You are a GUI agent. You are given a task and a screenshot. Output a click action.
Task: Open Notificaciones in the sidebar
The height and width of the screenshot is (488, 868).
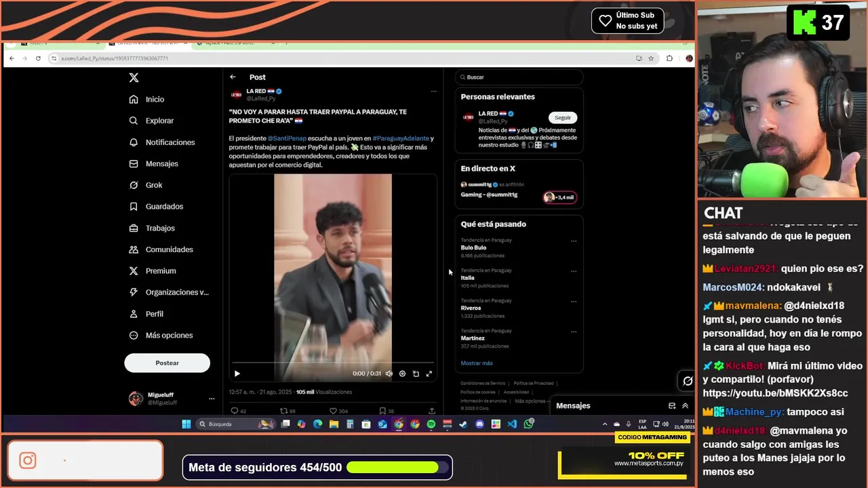(x=162, y=142)
